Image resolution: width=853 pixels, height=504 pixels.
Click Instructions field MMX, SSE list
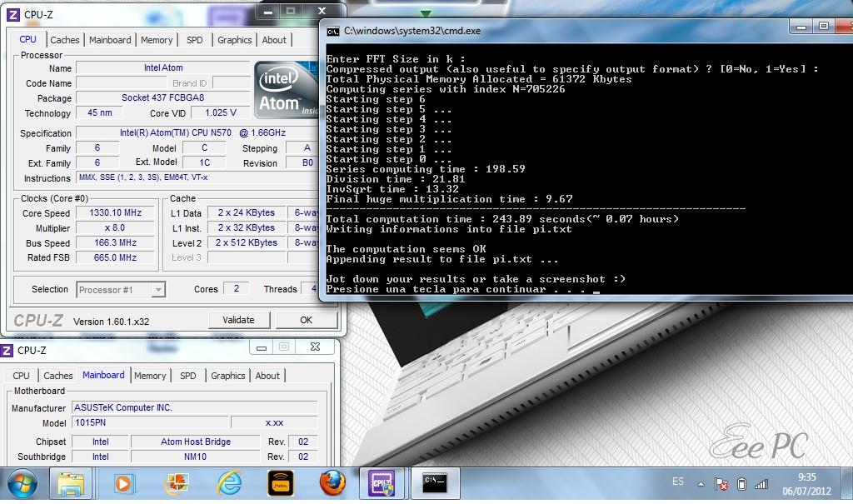(x=197, y=177)
